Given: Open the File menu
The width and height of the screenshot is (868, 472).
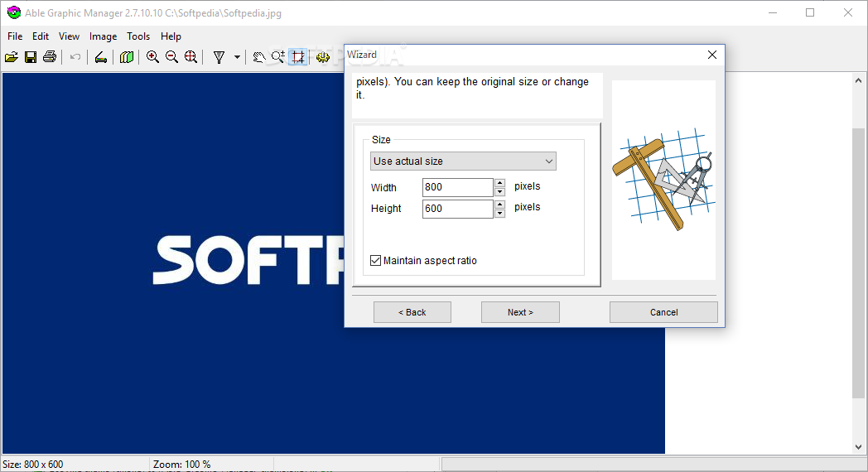Looking at the screenshot, I should pos(15,36).
